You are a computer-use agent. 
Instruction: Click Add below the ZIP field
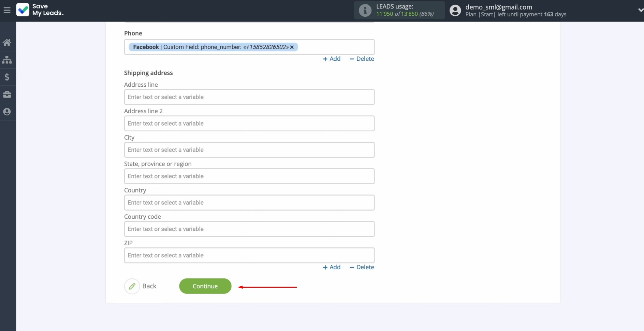pos(332,267)
